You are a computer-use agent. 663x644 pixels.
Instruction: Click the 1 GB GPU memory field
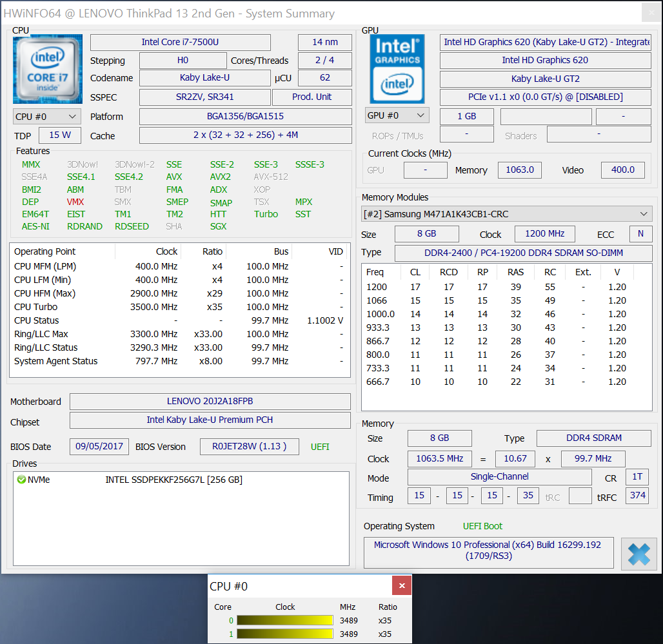coord(466,116)
